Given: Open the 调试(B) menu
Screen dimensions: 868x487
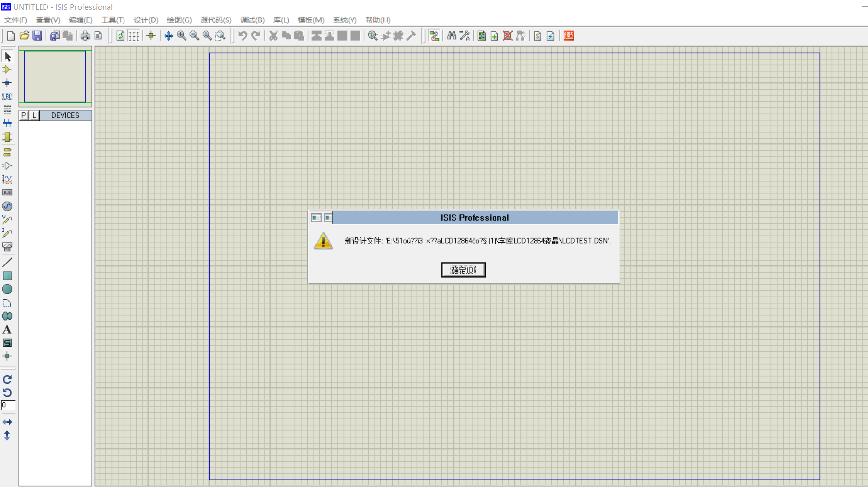Looking at the screenshot, I should pyautogui.click(x=252, y=20).
